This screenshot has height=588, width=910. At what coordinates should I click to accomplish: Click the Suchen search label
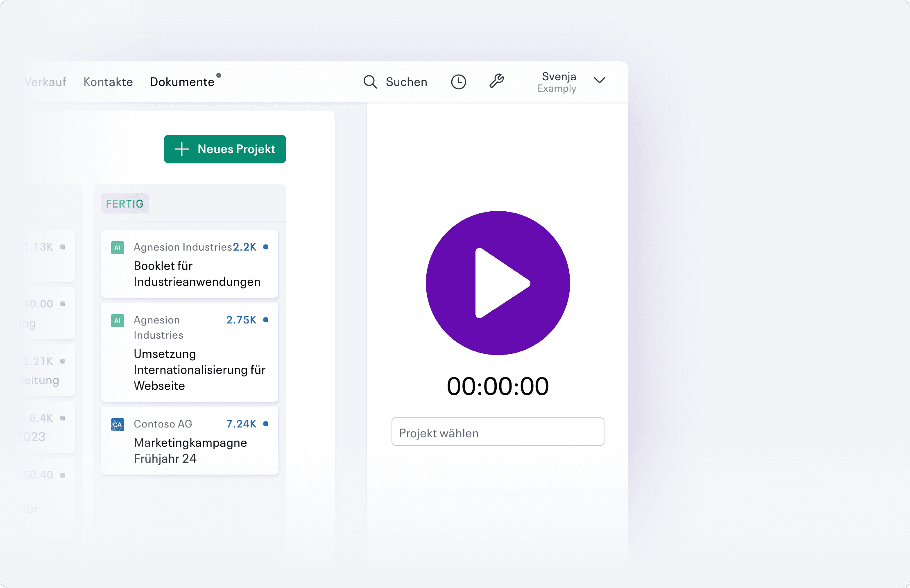[406, 82]
